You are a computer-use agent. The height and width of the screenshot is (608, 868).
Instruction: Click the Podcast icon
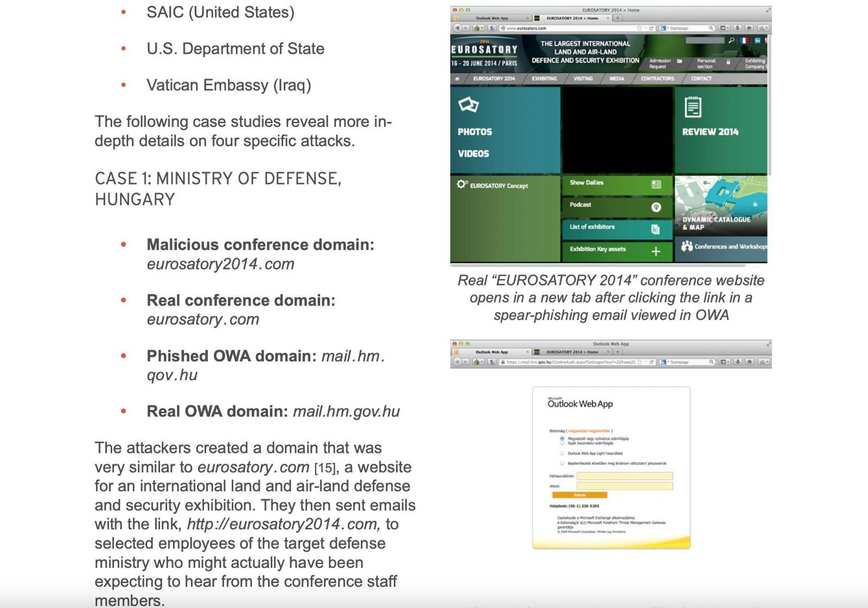click(x=656, y=207)
